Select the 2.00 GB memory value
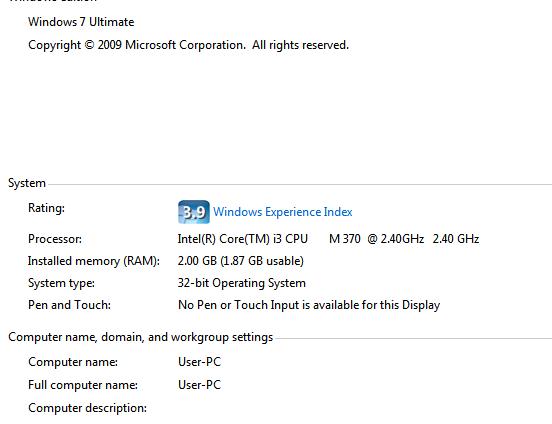The height and width of the screenshot is (424, 552). coord(240,261)
